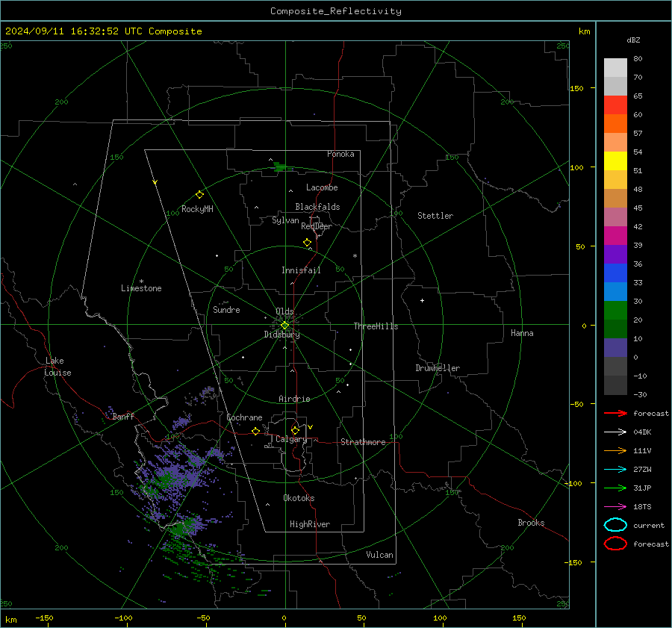Click the Limestone label
Viewport: 672px width, 628px height.
click(x=141, y=288)
